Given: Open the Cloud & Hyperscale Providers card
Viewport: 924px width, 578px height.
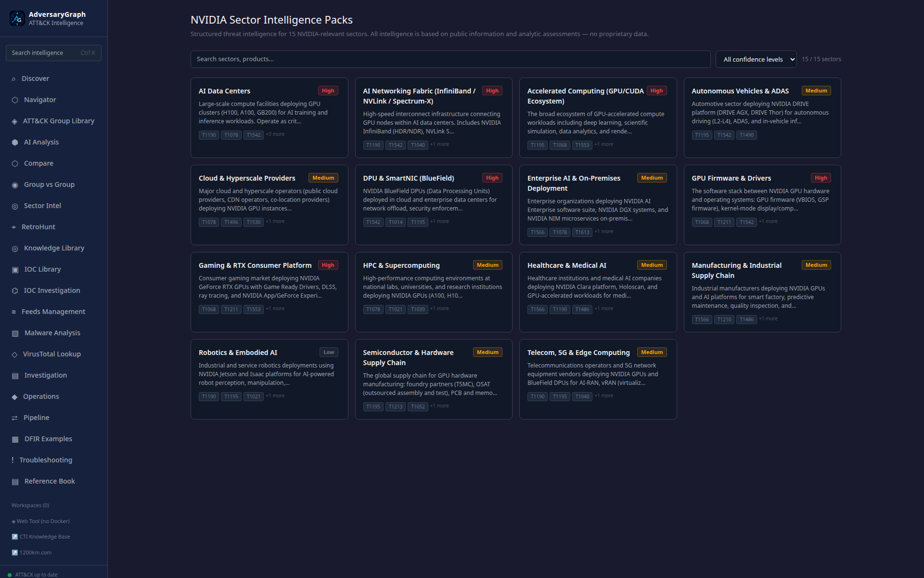Looking at the screenshot, I should (269, 205).
